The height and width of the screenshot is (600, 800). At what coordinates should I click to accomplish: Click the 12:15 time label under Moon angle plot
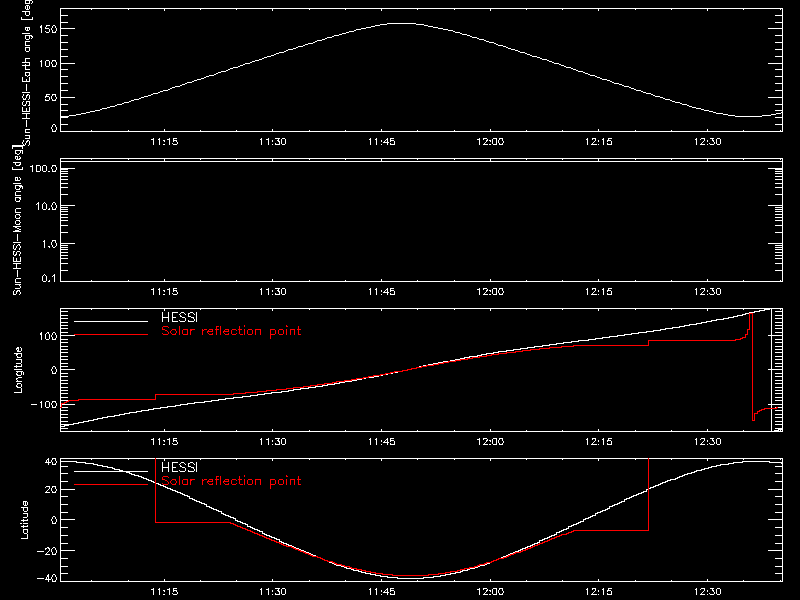pos(599,291)
